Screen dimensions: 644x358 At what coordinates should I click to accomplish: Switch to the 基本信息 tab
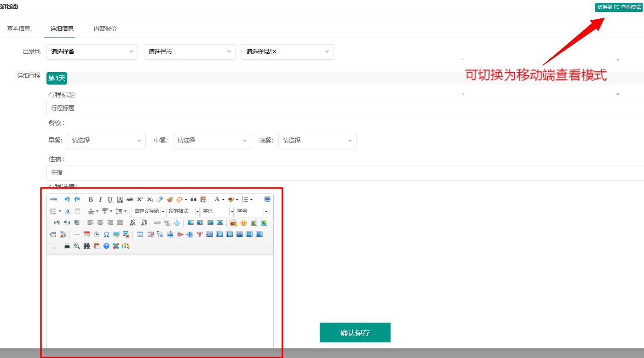coord(19,28)
